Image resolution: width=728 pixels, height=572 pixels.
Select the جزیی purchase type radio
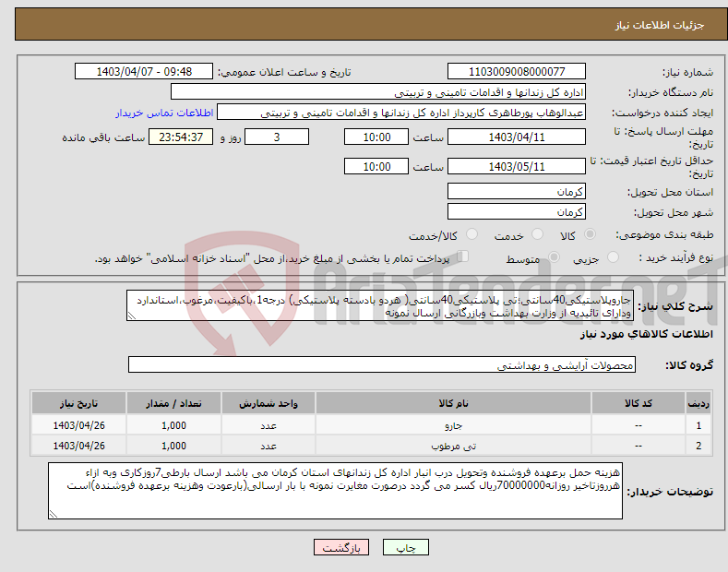coord(613,257)
